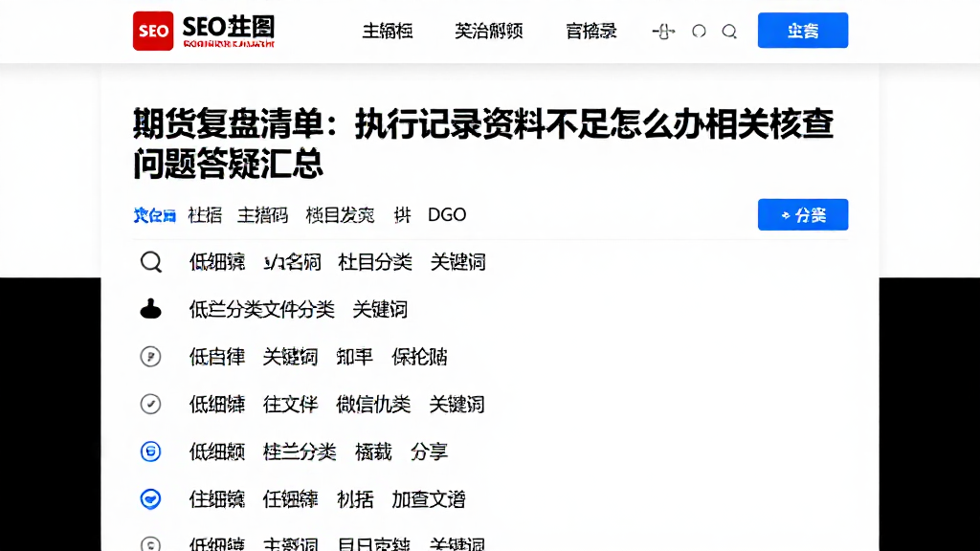Click 微信仇类 text

[x=373, y=405]
